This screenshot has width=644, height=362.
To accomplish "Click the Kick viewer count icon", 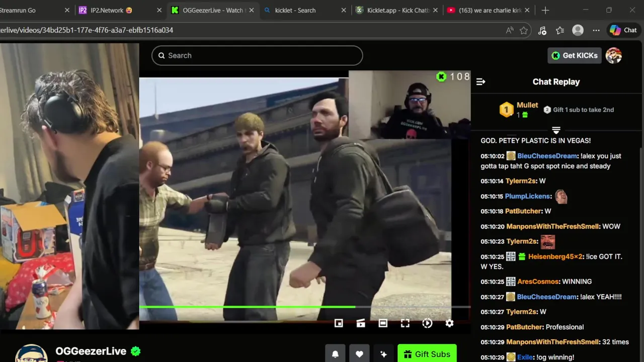I will [x=441, y=76].
